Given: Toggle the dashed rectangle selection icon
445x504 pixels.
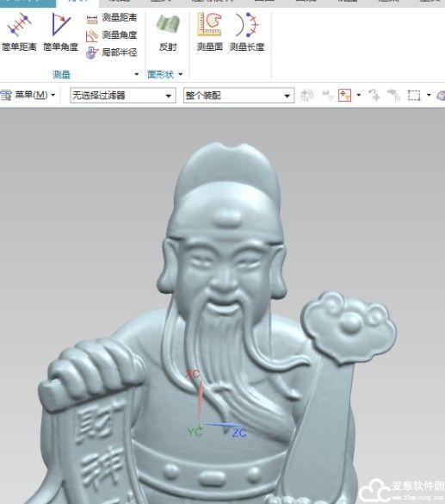Looking at the screenshot, I should tap(414, 96).
